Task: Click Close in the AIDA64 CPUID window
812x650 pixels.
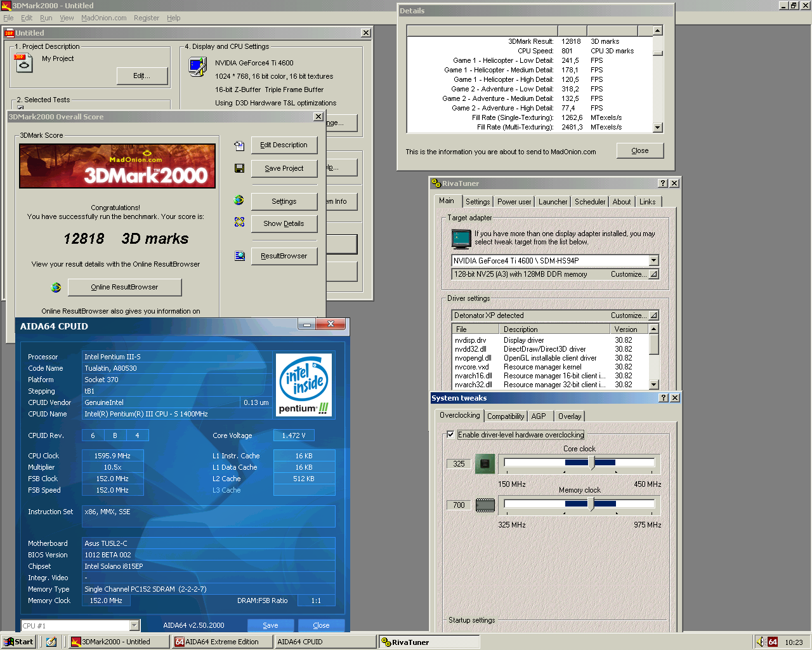Action: click(321, 625)
